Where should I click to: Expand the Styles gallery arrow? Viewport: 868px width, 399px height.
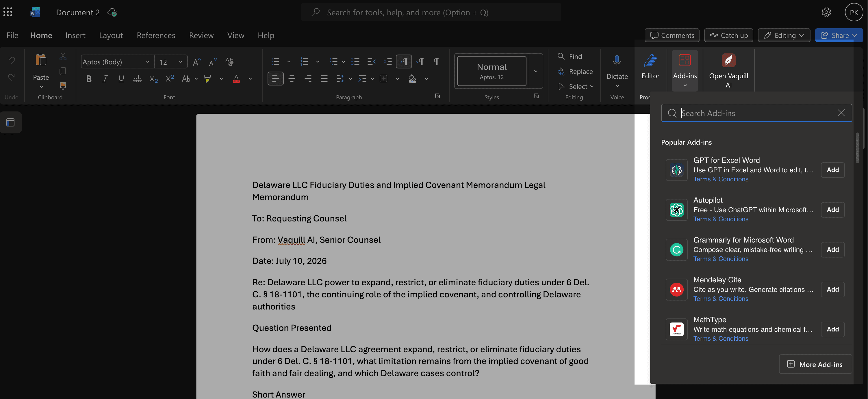(535, 71)
